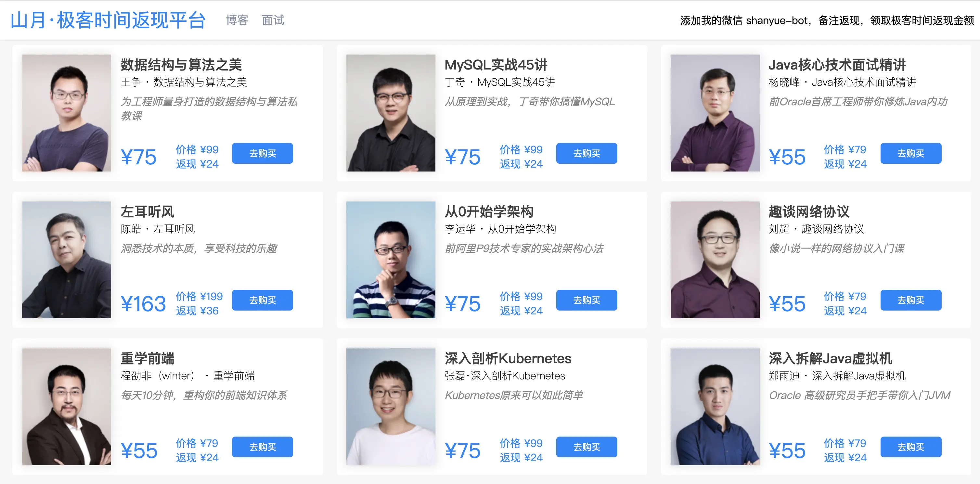Open 王争's portrait thumbnail

tap(67, 113)
